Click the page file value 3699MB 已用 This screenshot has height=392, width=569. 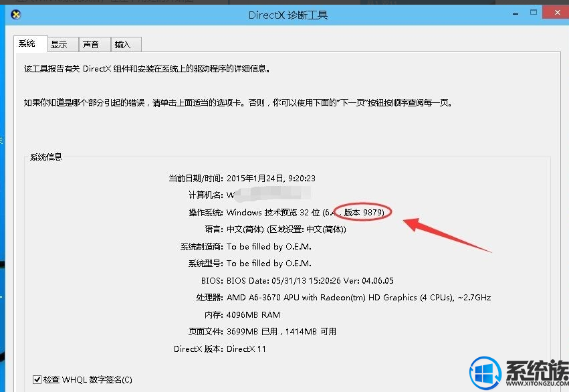[x=252, y=332]
